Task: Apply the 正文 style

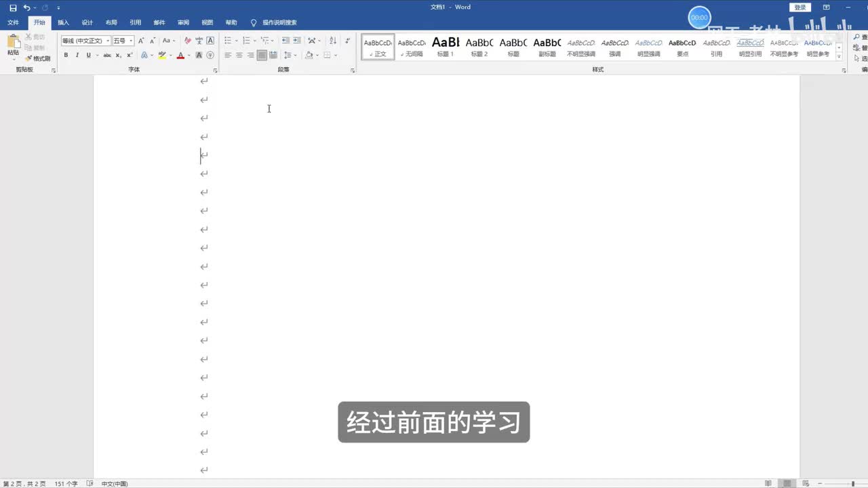Action: click(378, 47)
